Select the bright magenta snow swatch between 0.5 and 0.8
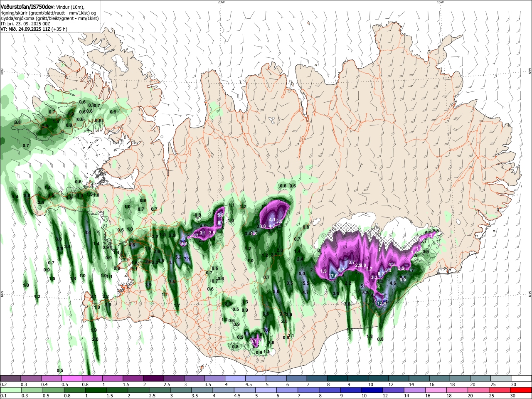The height and width of the screenshot is (399, 532). coord(71,379)
